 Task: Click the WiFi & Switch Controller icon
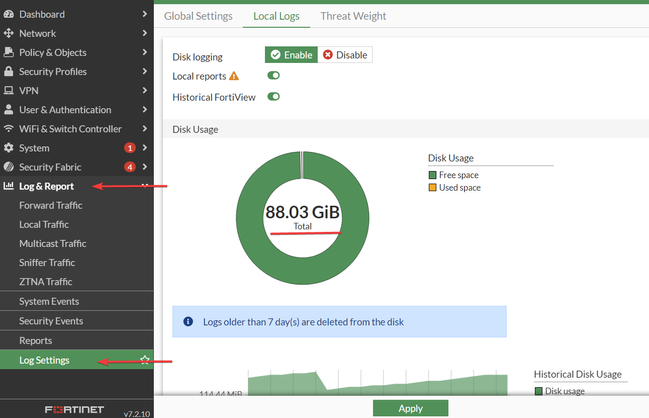point(9,129)
